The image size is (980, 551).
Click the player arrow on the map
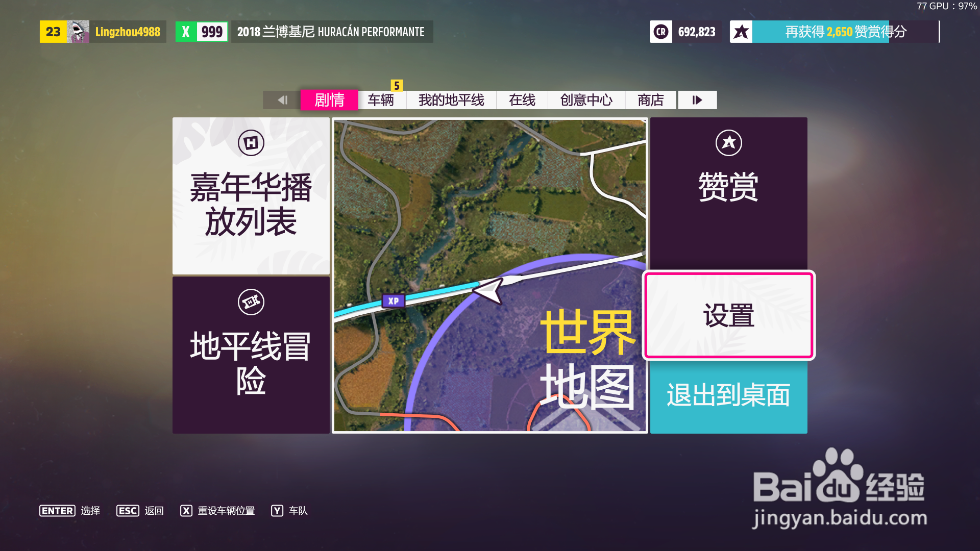click(488, 291)
